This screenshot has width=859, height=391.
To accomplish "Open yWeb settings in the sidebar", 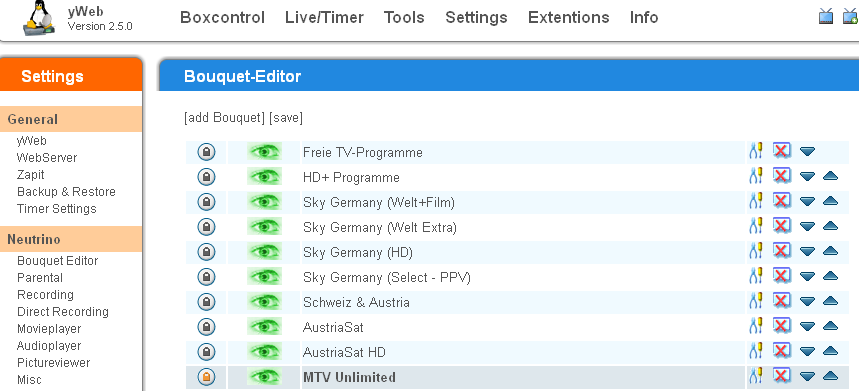I will tap(32, 141).
